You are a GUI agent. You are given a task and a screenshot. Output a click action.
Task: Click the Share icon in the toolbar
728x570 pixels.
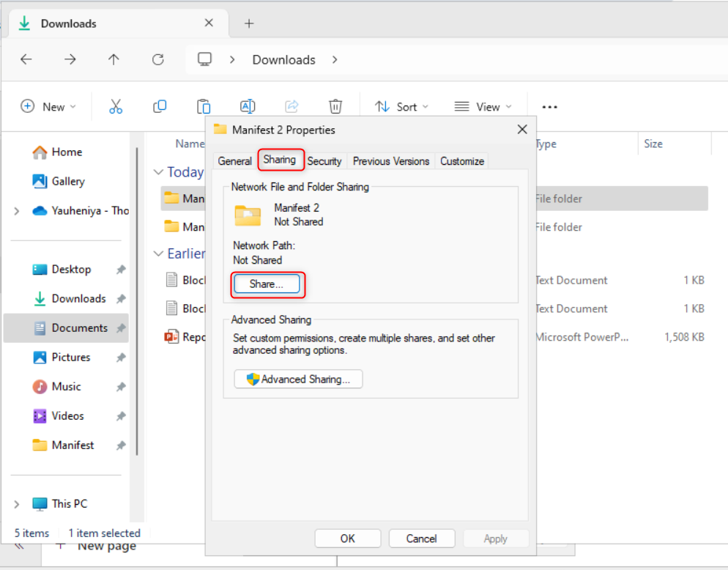291,106
